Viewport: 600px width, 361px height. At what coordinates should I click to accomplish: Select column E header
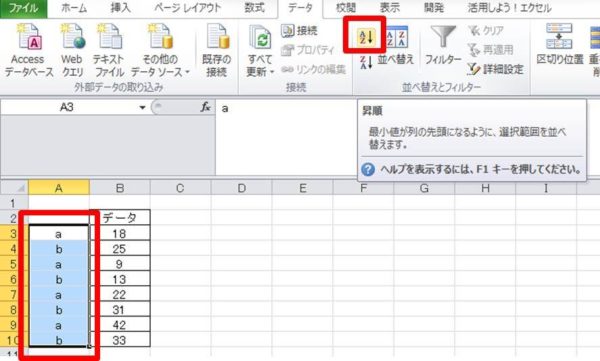tap(302, 188)
